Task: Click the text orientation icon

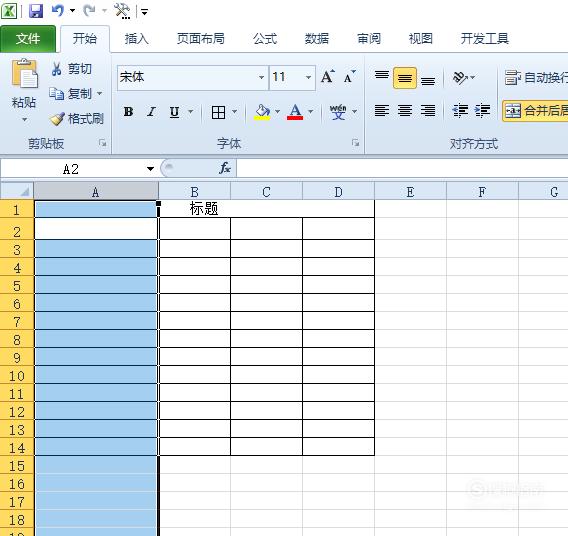Action: click(x=460, y=77)
